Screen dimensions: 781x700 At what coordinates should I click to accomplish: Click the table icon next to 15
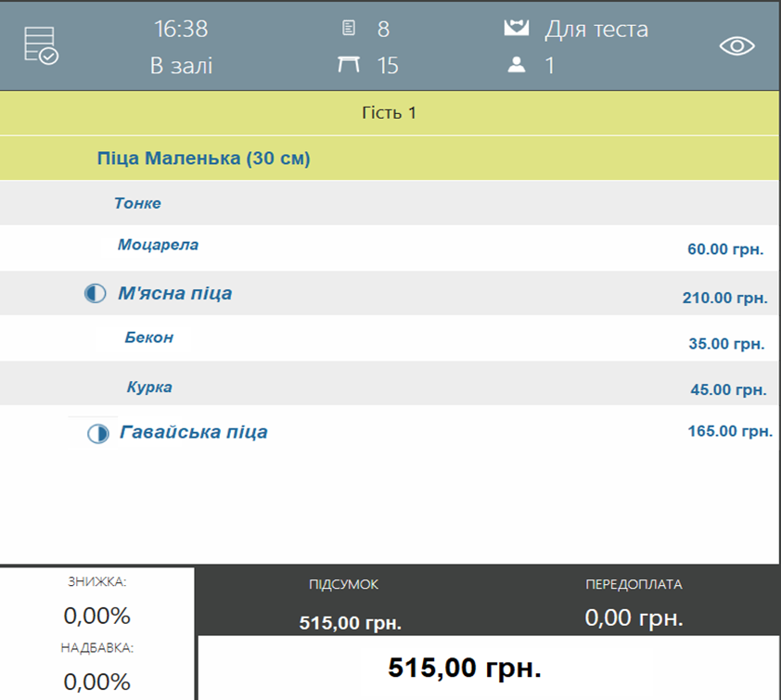(349, 65)
